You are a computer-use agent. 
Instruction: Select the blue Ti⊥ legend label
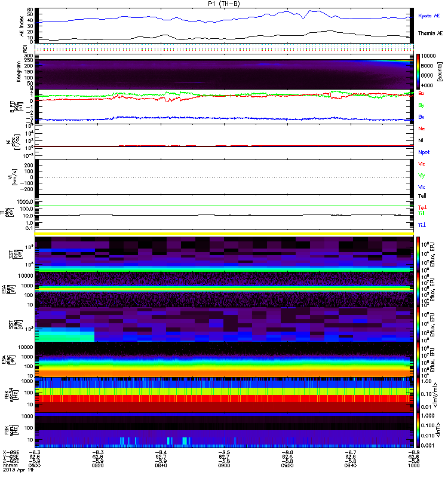422,225
